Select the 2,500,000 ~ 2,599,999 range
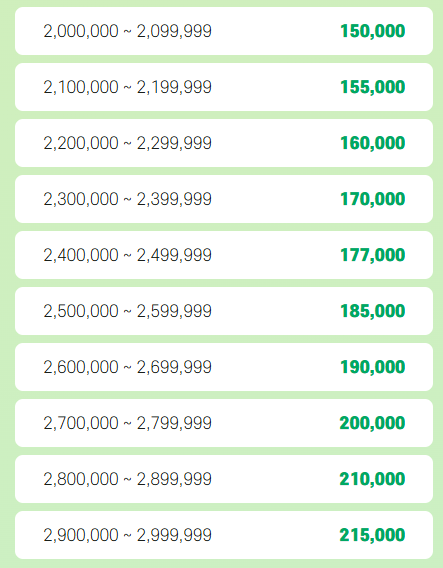Screen dimensions: 443x568 point(128,311)
